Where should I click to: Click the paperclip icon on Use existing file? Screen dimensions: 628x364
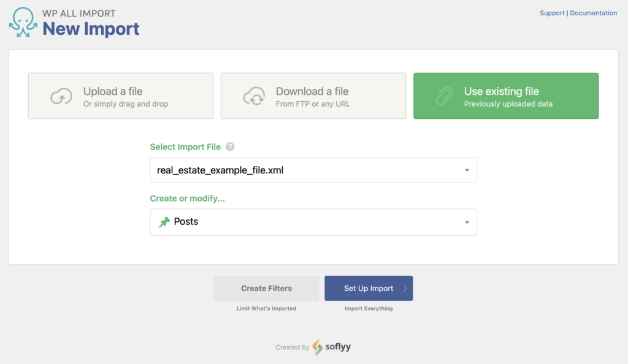[x=444, y=96]
